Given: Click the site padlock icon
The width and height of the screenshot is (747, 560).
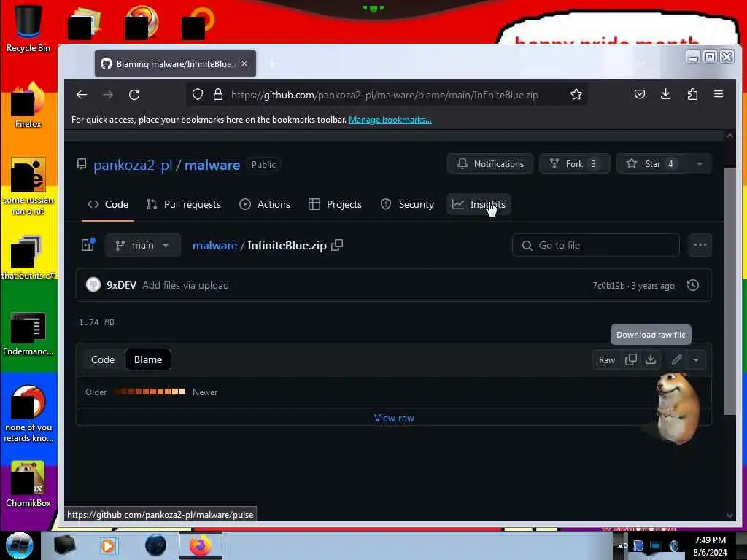Looking at the screenshot, I should coord(218,95).
